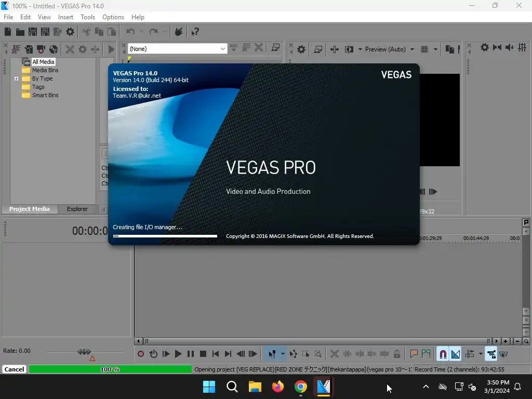
Task: Open the Insert menu
Action: point(65,17)
